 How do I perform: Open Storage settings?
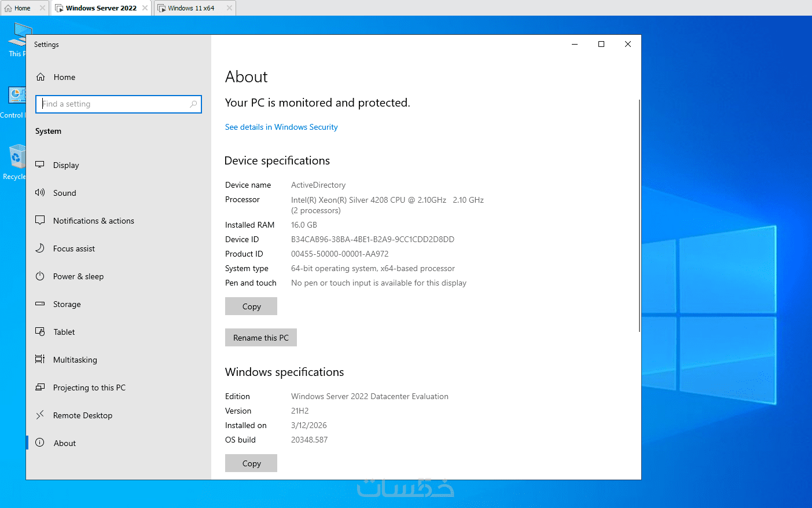coord(119,304)
